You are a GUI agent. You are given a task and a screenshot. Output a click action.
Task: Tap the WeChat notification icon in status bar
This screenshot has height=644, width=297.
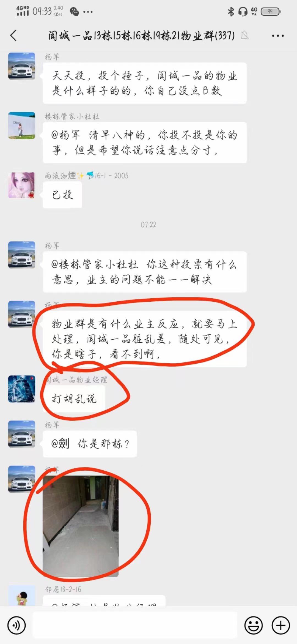coord(74,12)
